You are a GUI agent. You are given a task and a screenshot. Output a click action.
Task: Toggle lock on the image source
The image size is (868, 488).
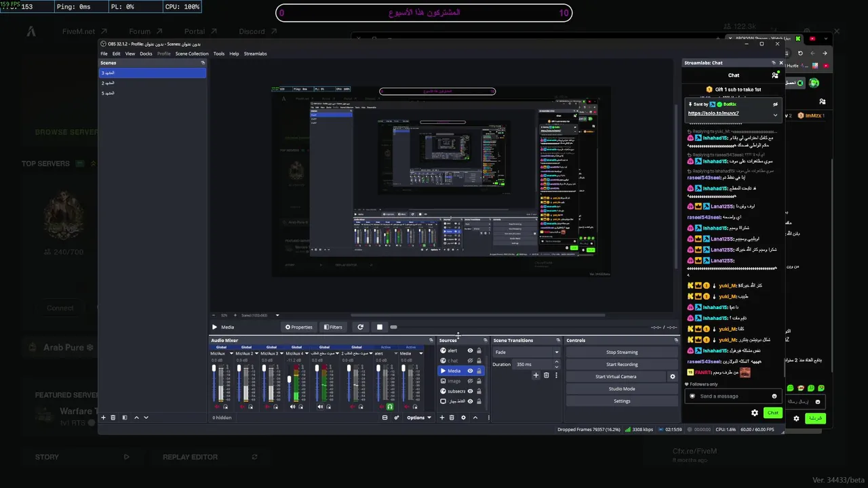(479, 381)
